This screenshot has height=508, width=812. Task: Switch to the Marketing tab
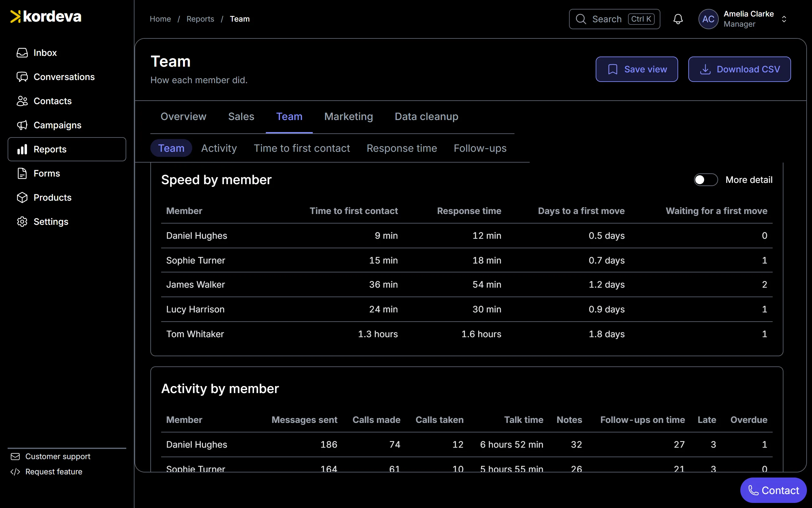pyautogui.click(x=349, y=117)
